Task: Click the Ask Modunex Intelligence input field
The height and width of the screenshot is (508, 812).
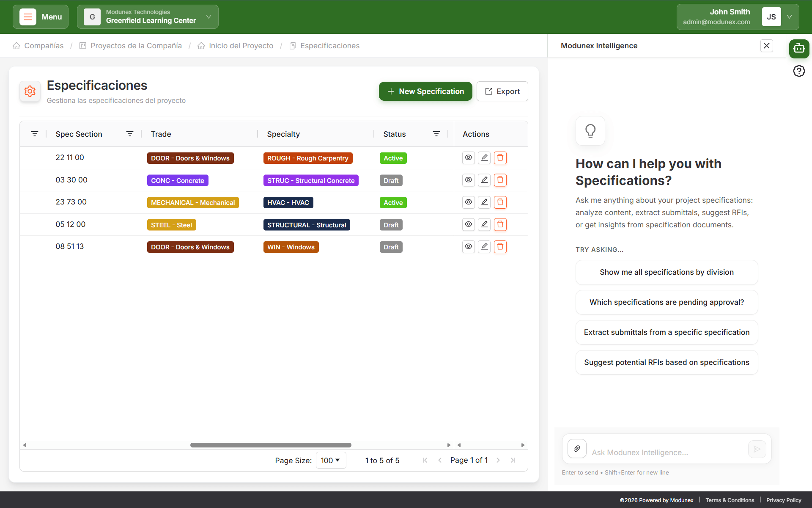Action: pos(666,453)
